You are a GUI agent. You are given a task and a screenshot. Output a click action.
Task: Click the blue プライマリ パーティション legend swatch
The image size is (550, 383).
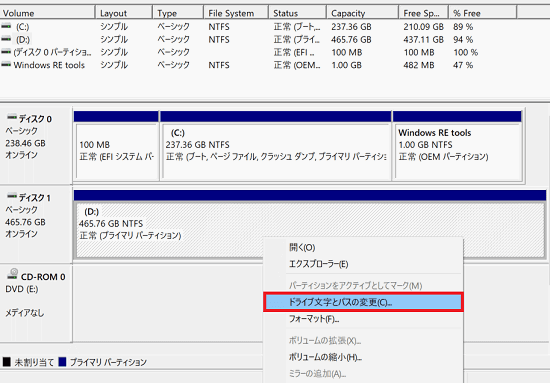(62, 362)
